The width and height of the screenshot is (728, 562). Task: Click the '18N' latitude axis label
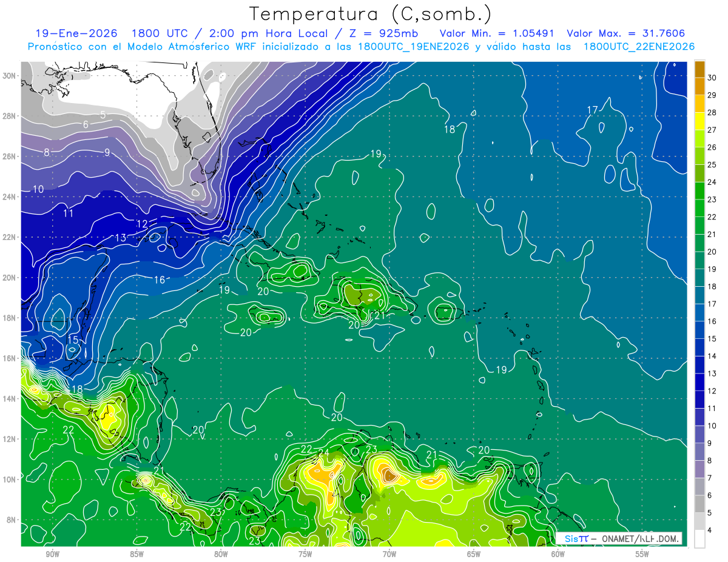click(x=10, y=318)
